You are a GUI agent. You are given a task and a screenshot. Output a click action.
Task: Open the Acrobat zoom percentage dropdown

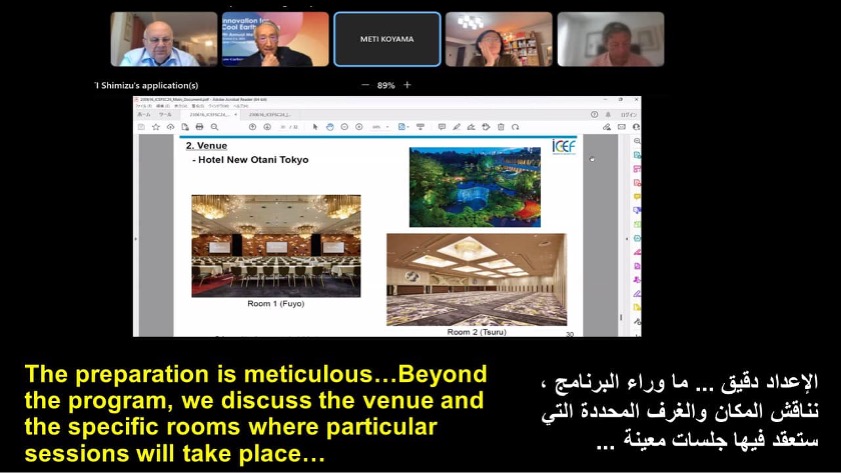point(378,127)
